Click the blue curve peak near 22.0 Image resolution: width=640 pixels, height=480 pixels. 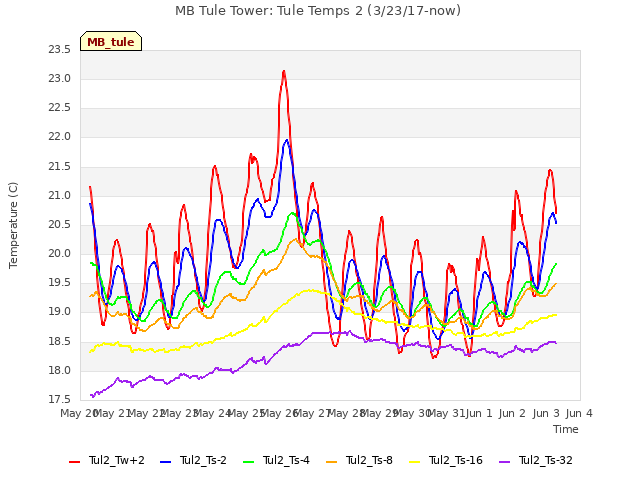tap(287, 140)
